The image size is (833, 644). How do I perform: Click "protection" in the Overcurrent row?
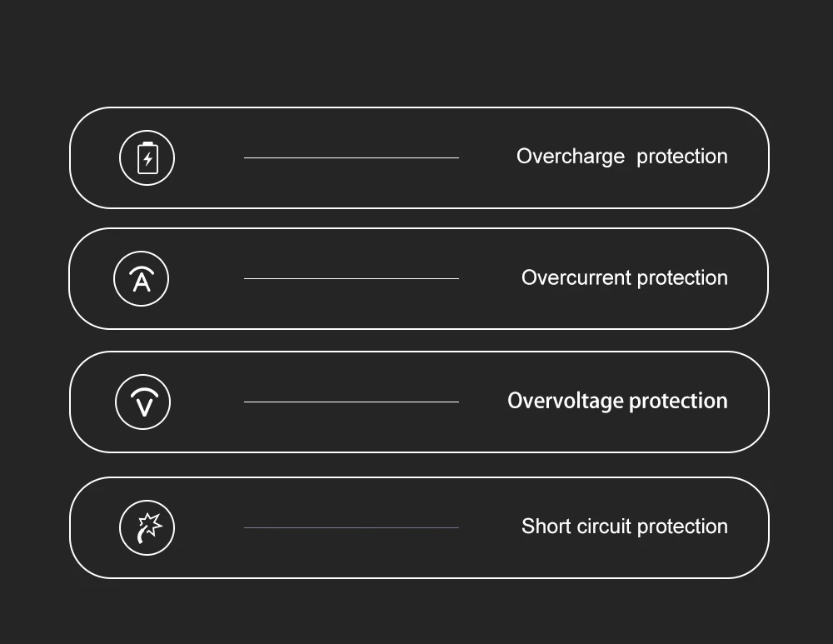682,278
